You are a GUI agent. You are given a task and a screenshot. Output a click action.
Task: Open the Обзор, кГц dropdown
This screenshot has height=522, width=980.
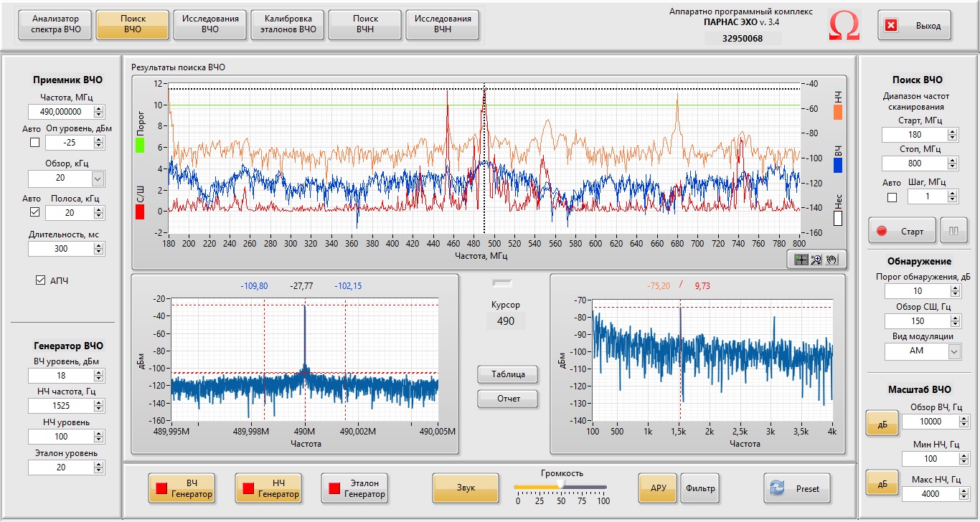point(98,178)
